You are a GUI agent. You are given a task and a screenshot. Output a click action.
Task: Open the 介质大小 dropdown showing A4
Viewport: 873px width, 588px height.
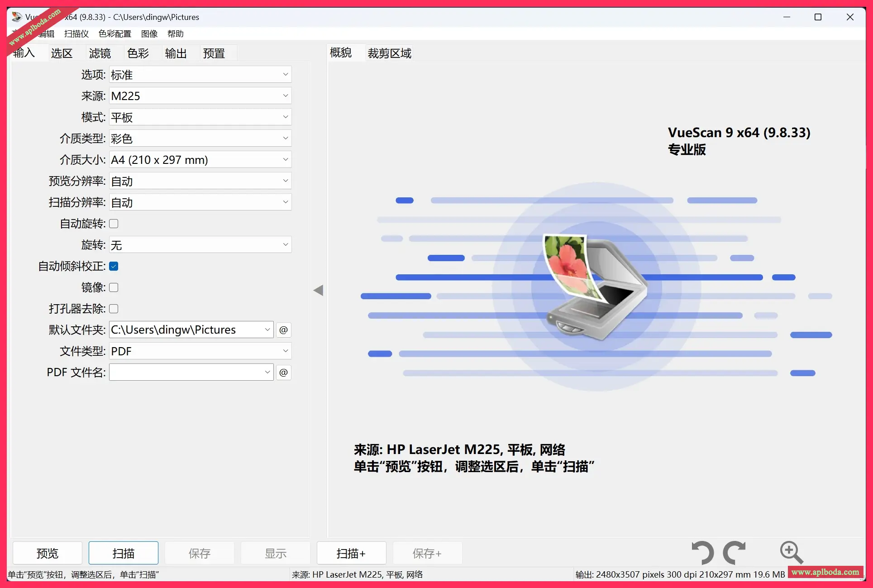(200, 160)
